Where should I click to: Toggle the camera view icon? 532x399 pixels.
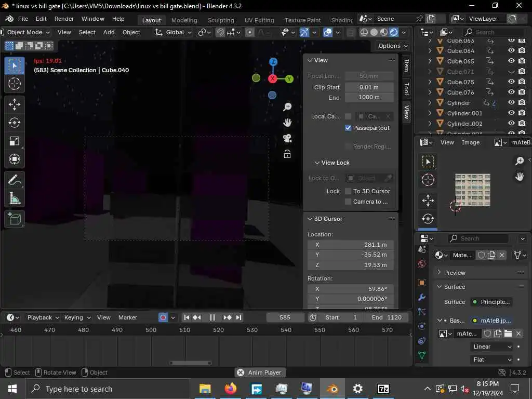coord(287,138)
